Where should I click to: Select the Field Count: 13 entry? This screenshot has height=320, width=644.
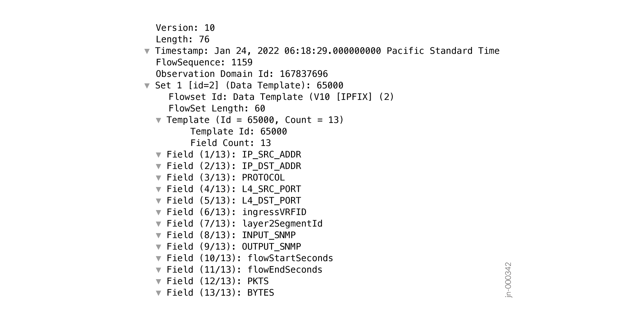click(230, 143)
